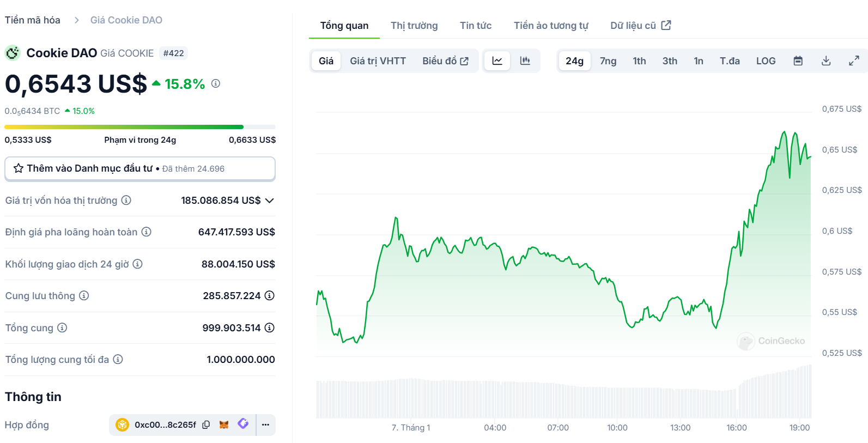Set chart range to 3th
868x443 pixels.
670,61
